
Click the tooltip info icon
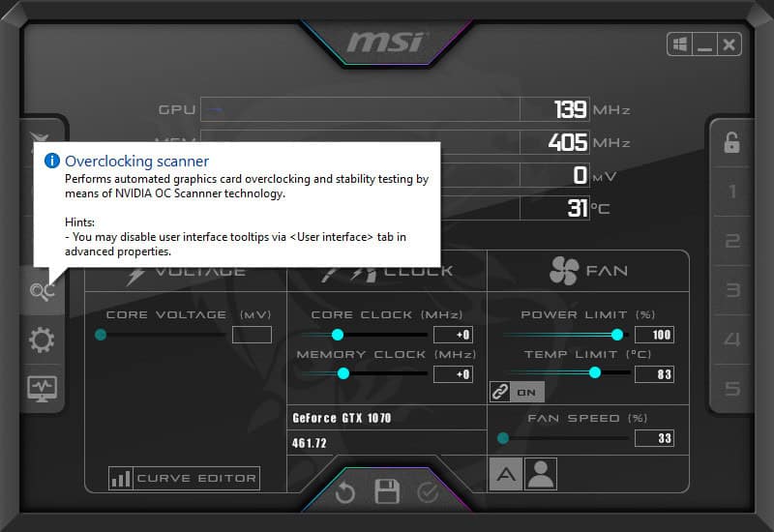point(52,161)
